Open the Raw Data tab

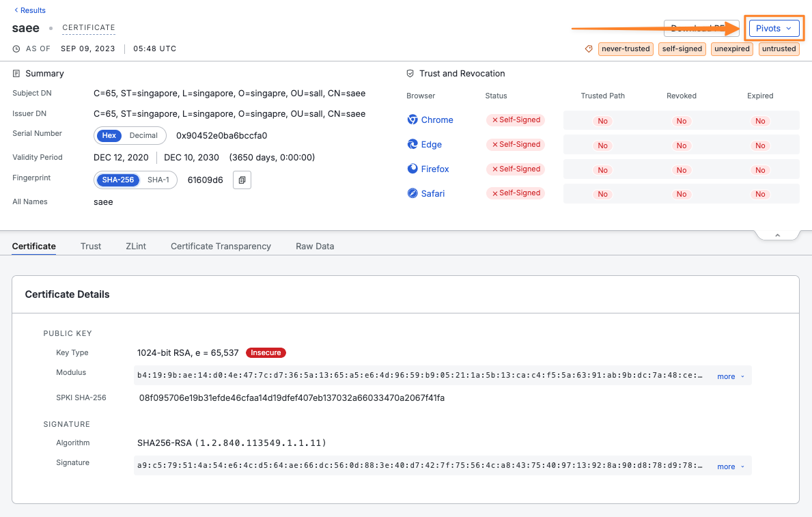(x=315, y=246)
